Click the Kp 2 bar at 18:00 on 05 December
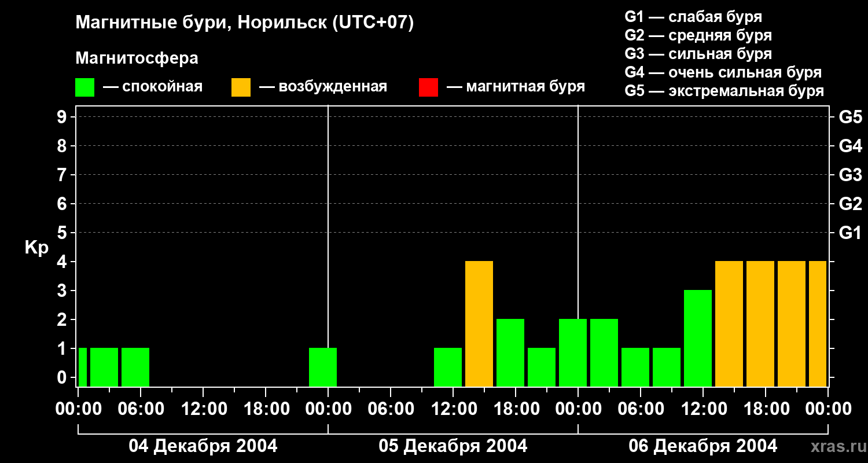Screen dimensions: 868x463 click(x=510, y=352)
